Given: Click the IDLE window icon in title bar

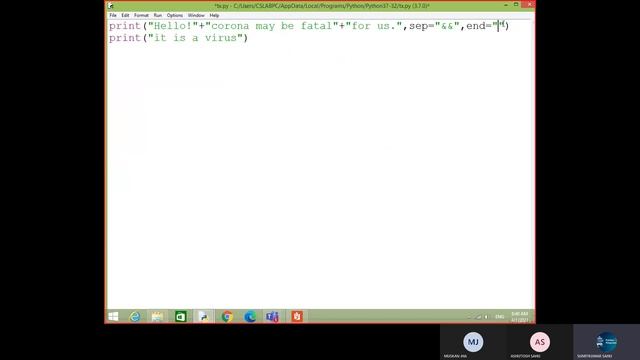Looking at the screenshot, I should (111, 6).
